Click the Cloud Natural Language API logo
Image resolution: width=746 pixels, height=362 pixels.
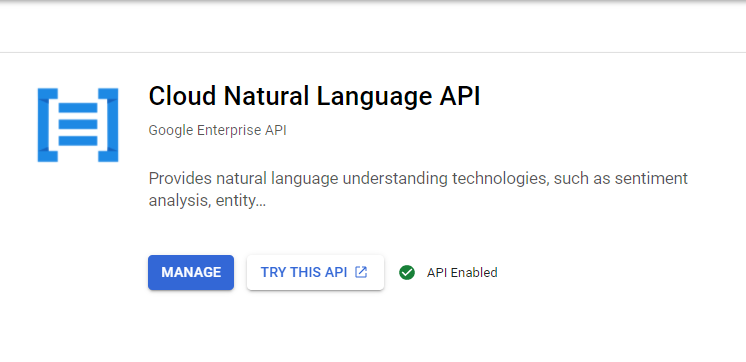(78, 125)
